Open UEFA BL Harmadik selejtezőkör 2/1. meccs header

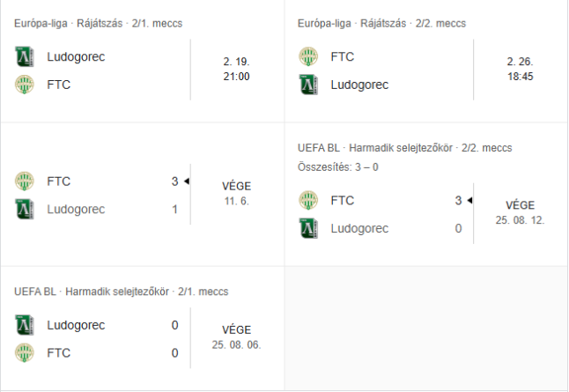pyautogui.click(x=121, y=291)
